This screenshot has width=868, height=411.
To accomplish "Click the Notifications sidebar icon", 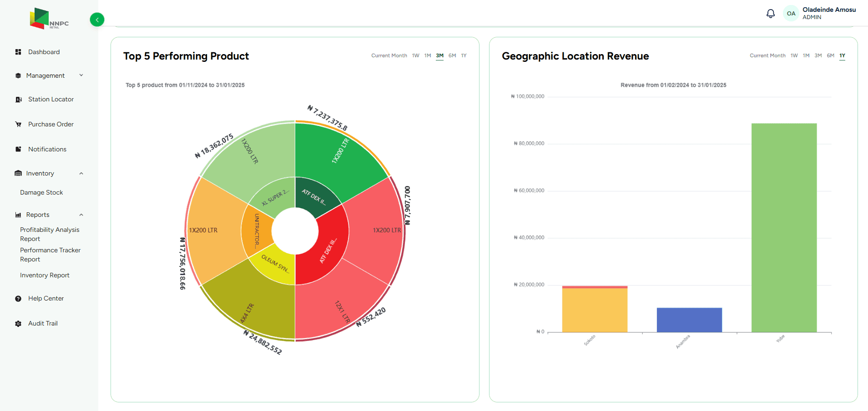I will pos(18,149).
